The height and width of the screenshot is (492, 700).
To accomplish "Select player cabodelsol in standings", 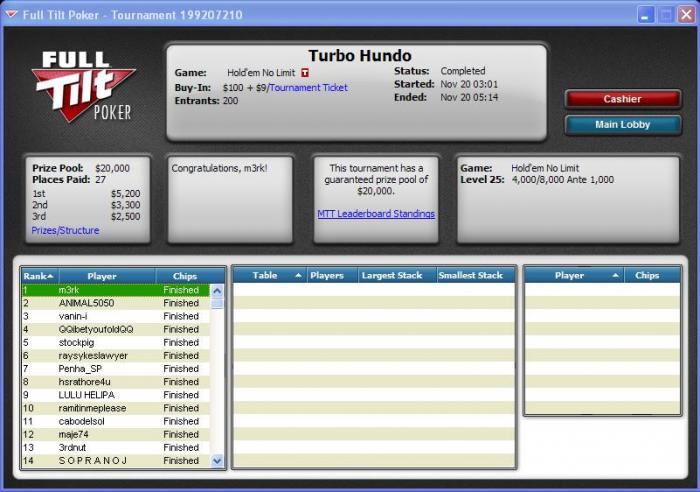I will click(116, 421).
